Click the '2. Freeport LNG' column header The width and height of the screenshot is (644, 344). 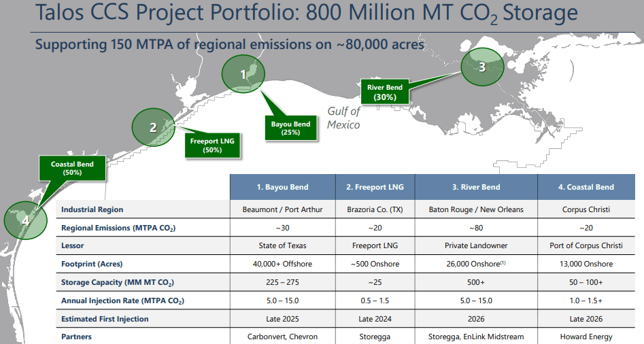375,187
